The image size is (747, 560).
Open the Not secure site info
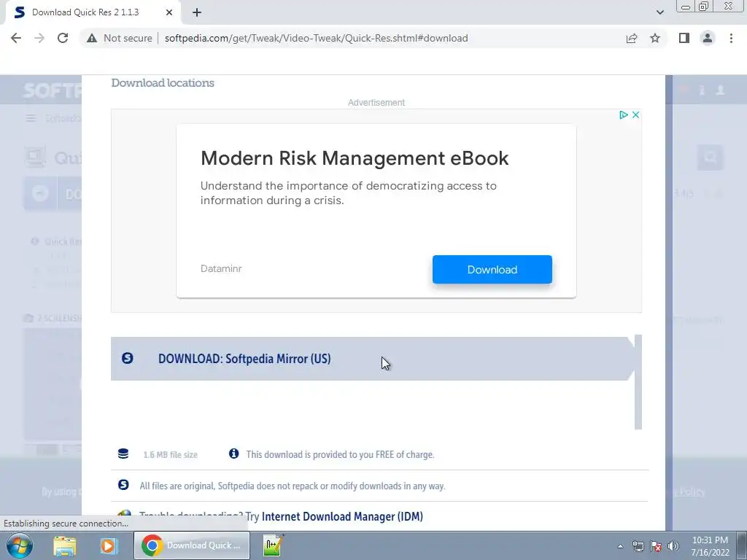point(120,38)
